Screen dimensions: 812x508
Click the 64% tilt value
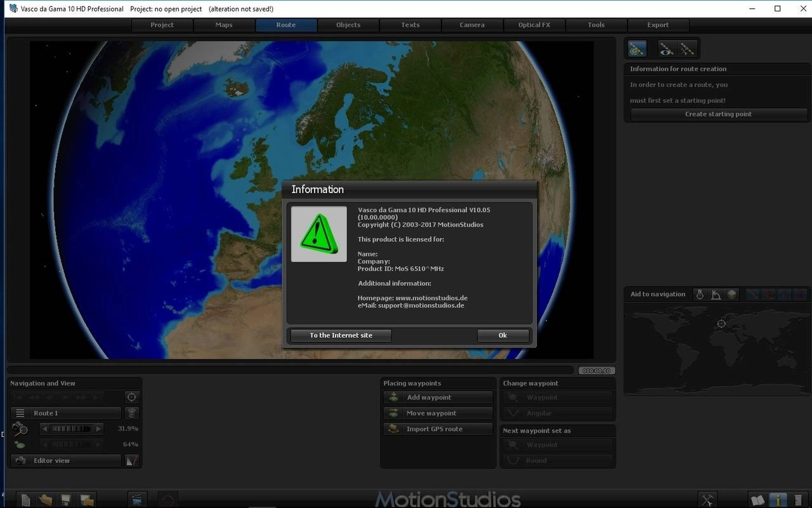[131, 444]
